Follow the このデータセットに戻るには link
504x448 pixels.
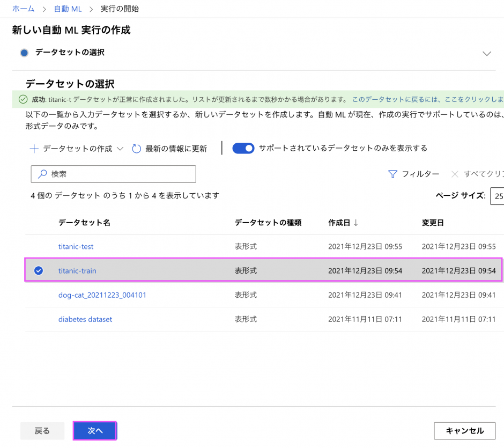(427, 99)
